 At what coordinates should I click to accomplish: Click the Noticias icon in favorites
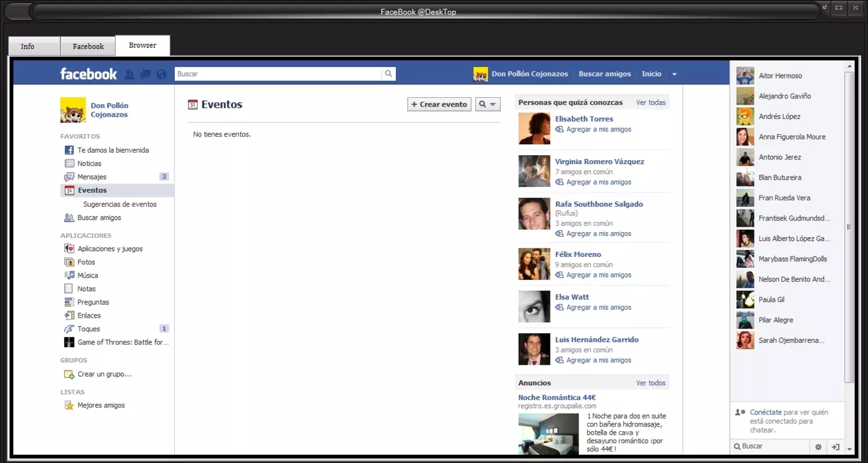coord(69,164)
